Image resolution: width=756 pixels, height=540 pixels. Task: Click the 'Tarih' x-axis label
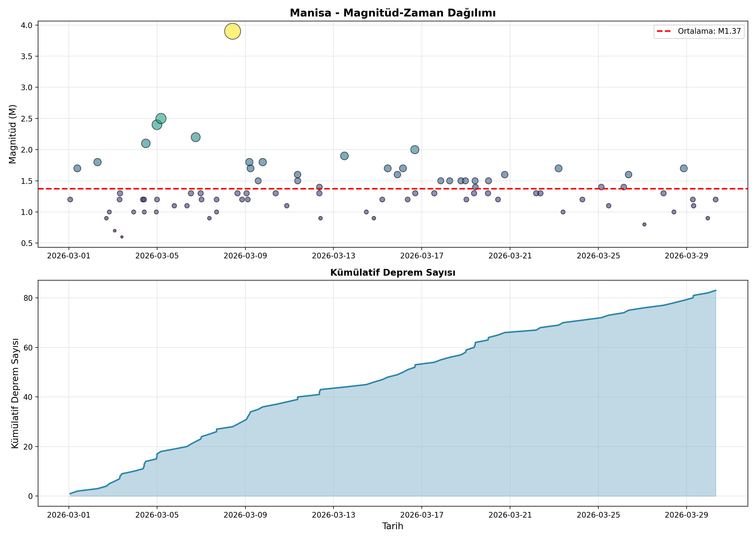pyautogui.click(x=393, y=526)
